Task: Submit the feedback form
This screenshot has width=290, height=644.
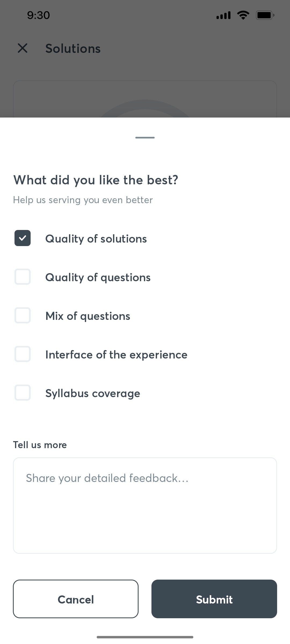Action: 214,599
